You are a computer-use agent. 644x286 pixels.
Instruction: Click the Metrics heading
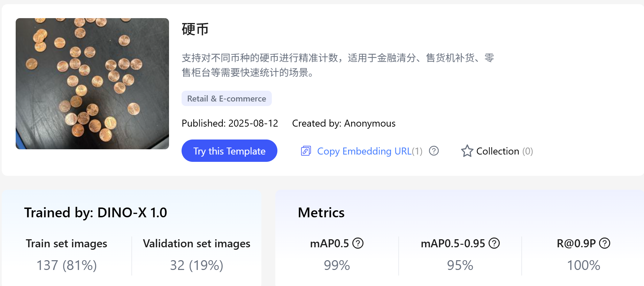[321, 212]
